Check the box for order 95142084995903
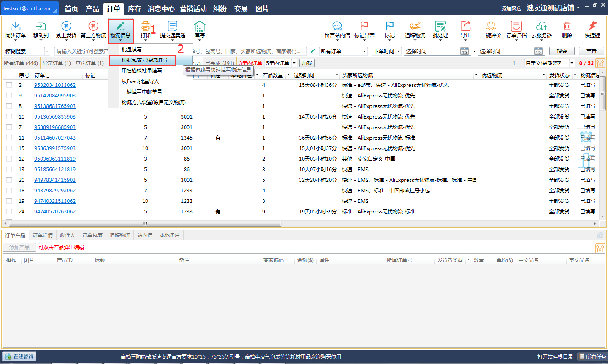The image size is (608, 364). [9, 96]
